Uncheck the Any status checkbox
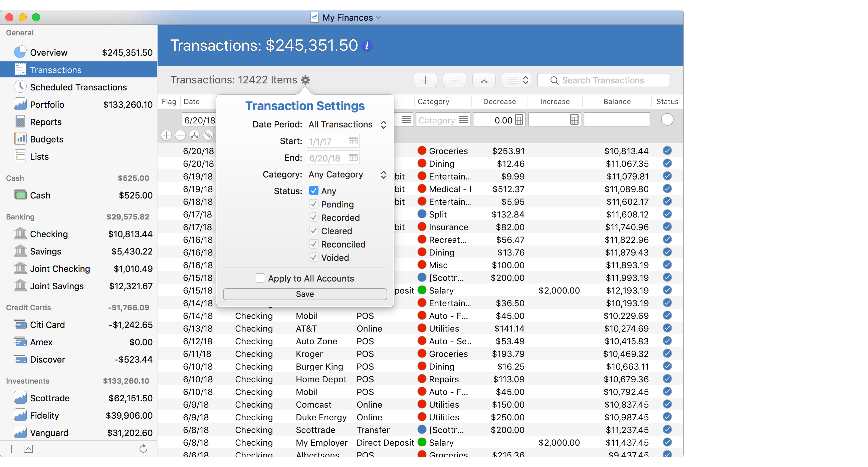 click(x=313, y=191)
